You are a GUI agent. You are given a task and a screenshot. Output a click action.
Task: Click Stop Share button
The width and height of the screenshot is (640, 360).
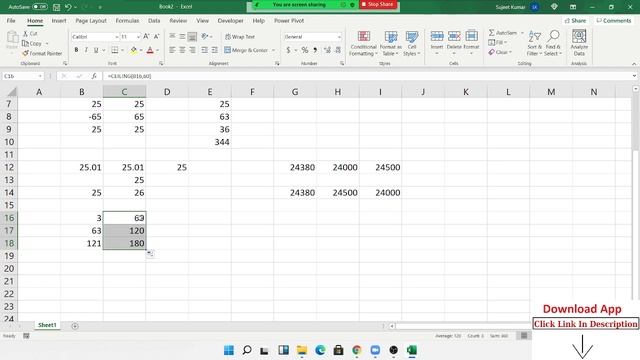[378, 4]
